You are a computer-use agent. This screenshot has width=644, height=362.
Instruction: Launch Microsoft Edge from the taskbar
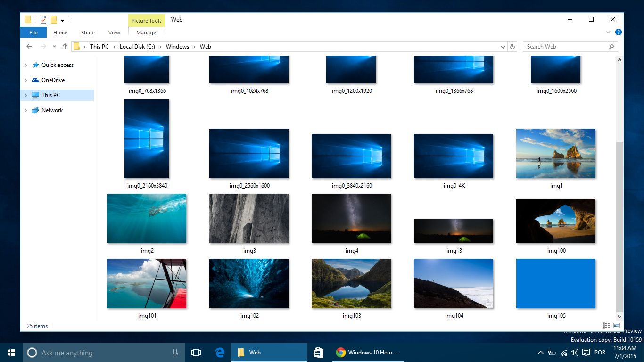point(220,353)
